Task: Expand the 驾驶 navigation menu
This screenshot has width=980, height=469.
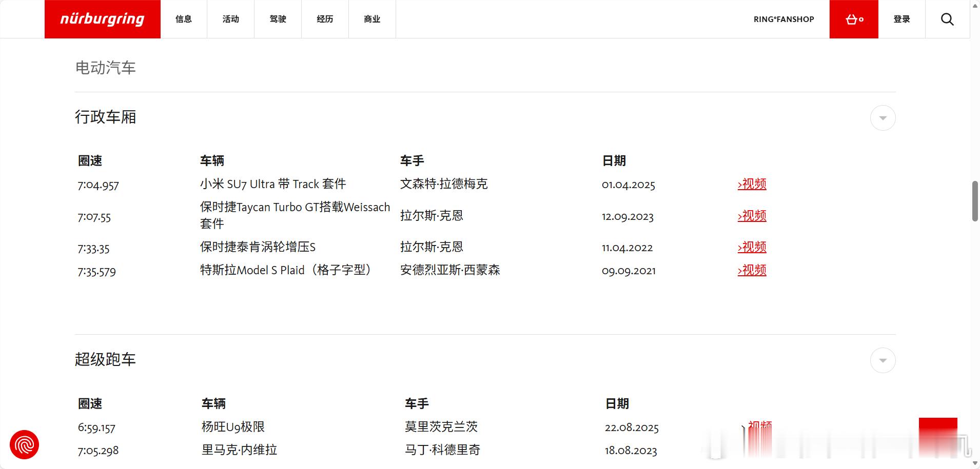Action: (x=278, y=19)
